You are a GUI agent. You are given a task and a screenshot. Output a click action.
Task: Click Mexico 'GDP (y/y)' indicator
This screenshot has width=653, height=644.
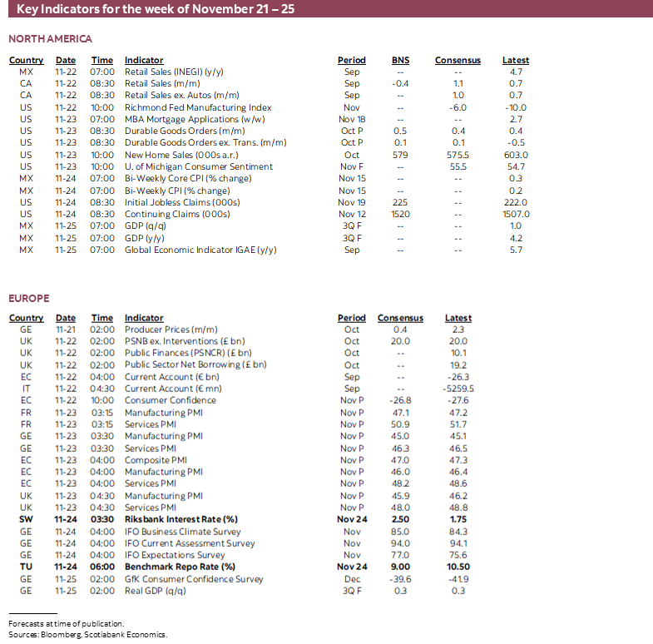[x=145, y=238]
